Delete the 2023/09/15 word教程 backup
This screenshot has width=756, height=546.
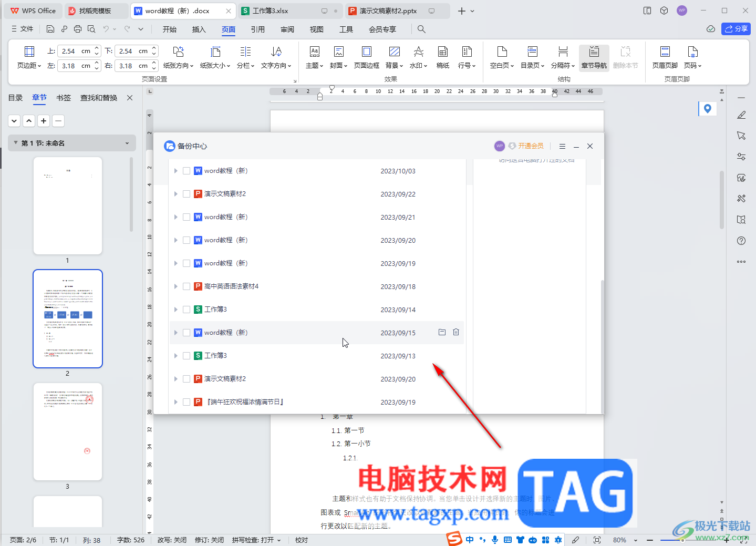click(x=456, y=332)
